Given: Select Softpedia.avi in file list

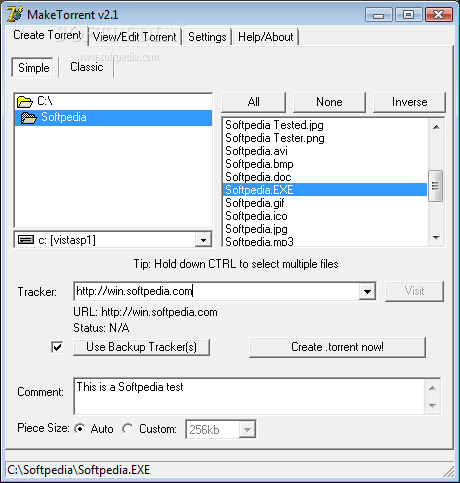Looking at the screenshot, I should (325, 151).
